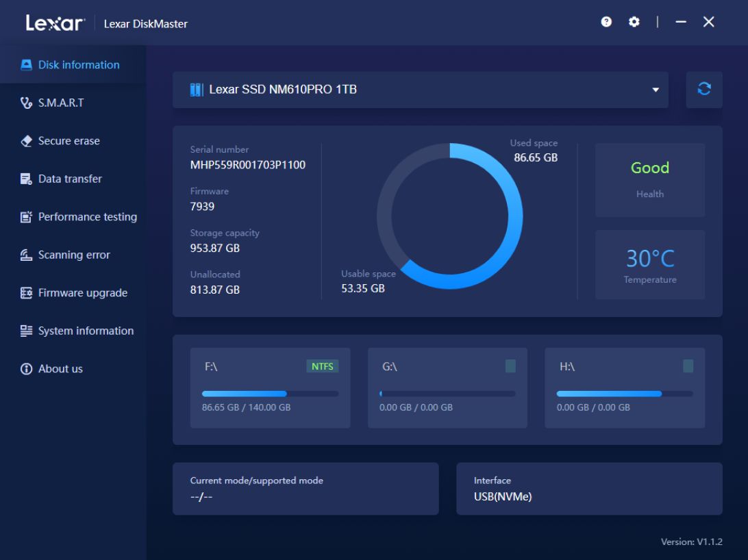Open the About us page
This screenshot has width=748, height=560.
coord(25,368)
